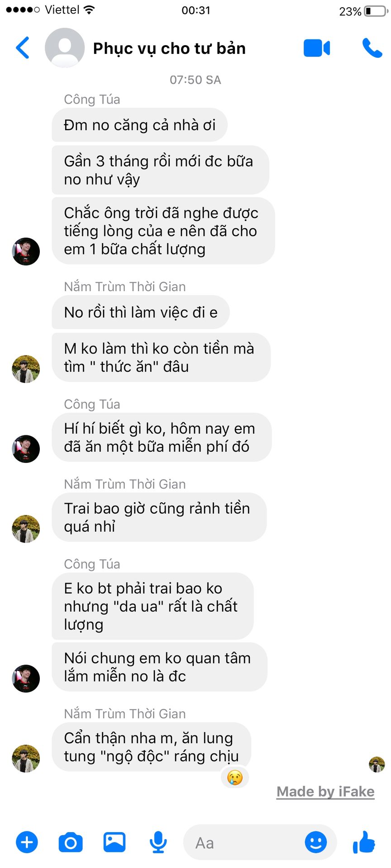Image resolution: width=391 pixels, height=868 pixels.
Task: Tap the small seen-by avatar indicator
Action: click(377, 764)
